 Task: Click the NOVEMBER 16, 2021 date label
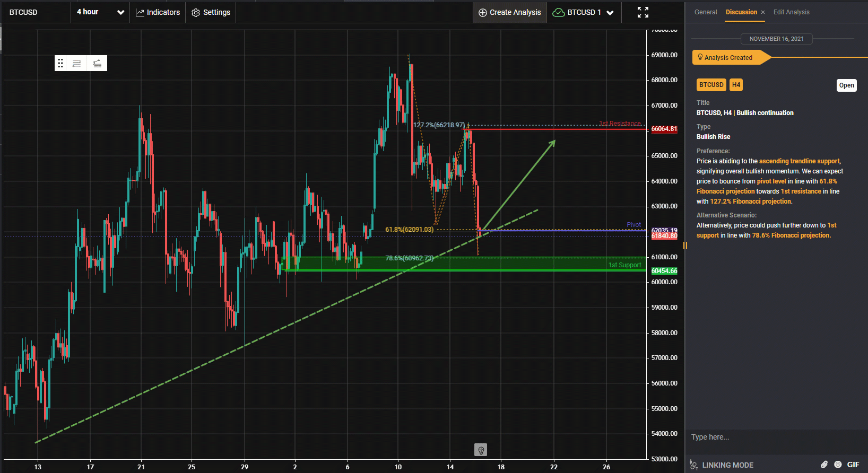(776, 39)
